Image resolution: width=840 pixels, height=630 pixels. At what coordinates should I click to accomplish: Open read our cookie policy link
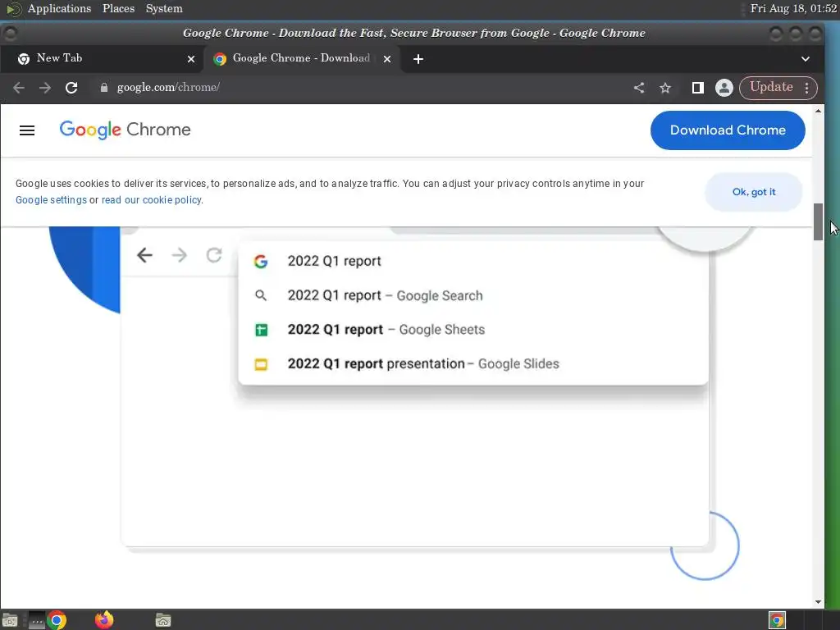(152, 200)
